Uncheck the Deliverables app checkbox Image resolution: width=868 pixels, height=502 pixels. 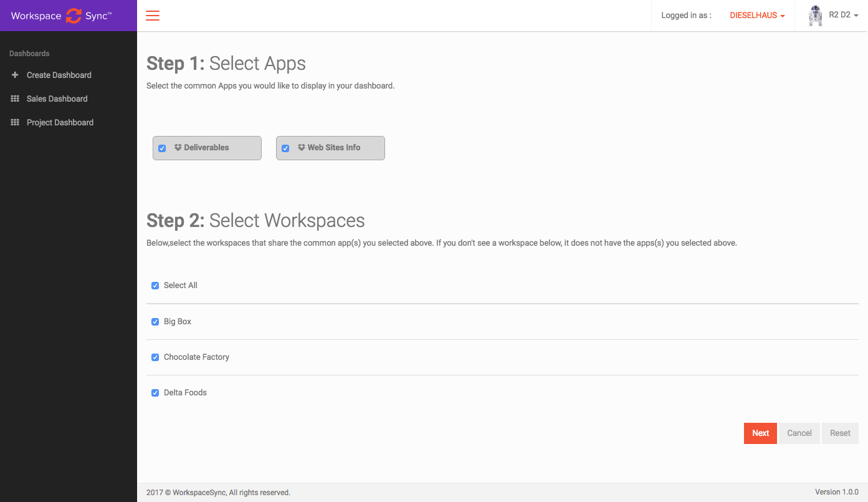coord(162,148)
